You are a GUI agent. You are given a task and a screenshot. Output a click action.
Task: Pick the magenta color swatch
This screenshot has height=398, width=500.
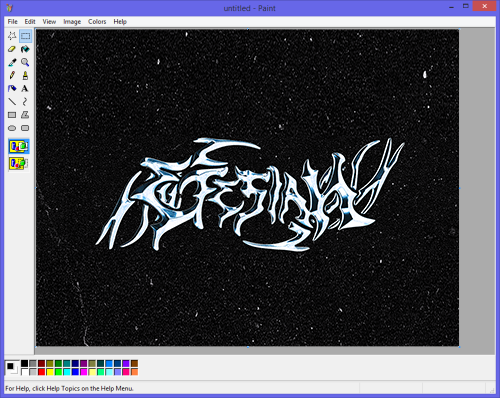[x=84, y=372]
